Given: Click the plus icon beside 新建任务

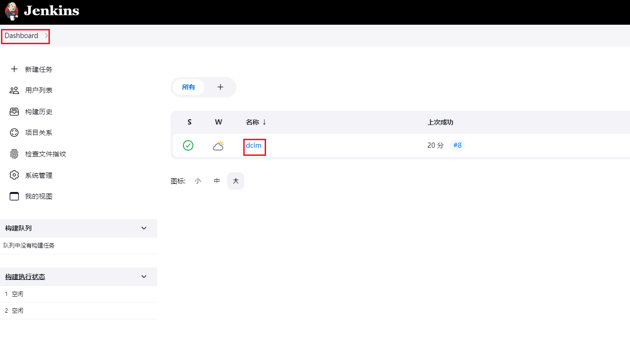Looking at the screenshot, I should tap(14, 69).
